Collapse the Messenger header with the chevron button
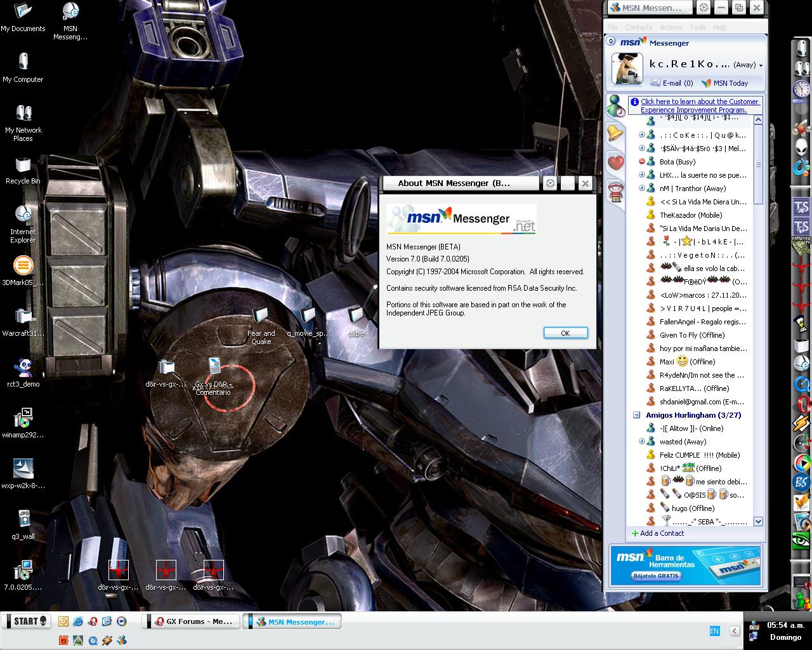812x650 pixels. point(611,41)
